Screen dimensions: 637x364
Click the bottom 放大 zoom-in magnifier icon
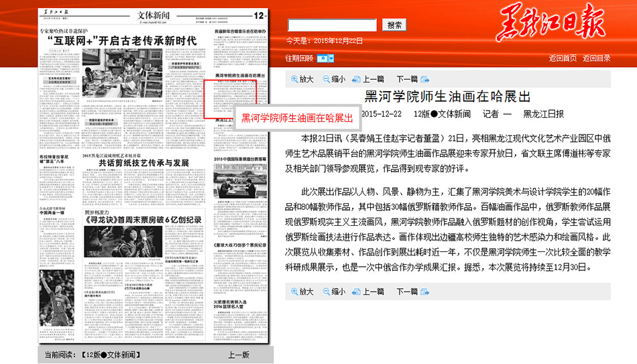point(294,292)
